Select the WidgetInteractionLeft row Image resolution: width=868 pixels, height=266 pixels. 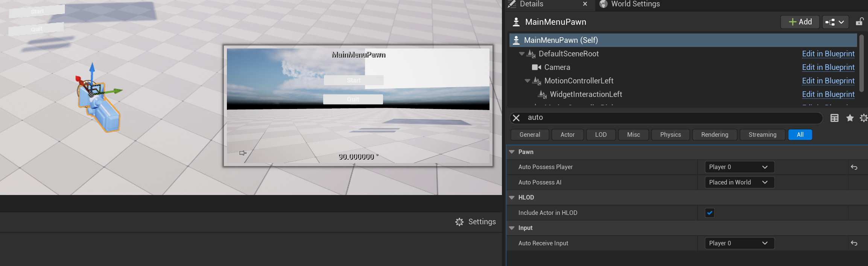pyautogui.click(x=683, y=94)
